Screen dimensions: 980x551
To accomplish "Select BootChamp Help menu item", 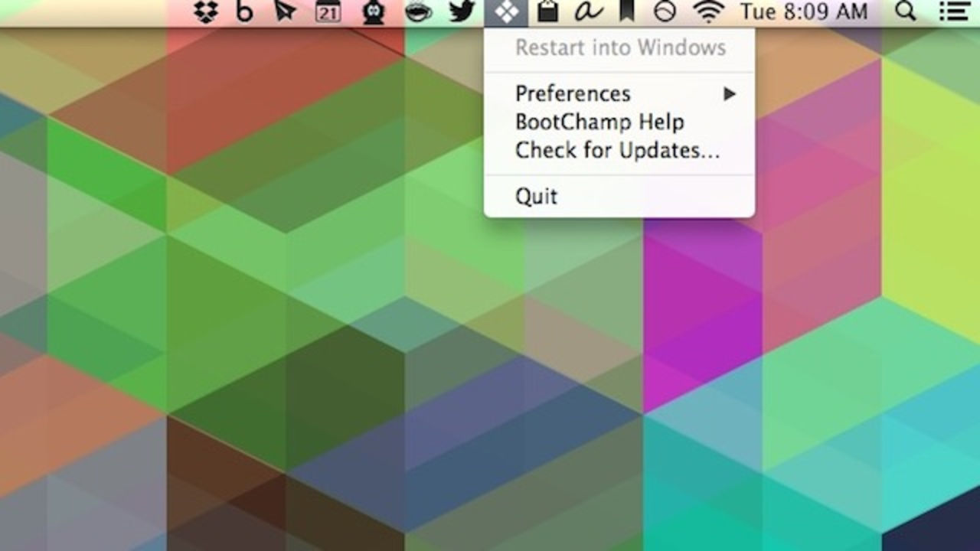I will tap(599, 122).
